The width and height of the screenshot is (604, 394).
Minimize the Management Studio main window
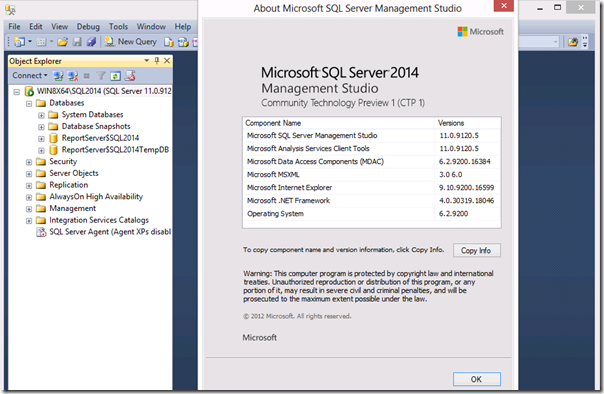[x=540, y=8]
